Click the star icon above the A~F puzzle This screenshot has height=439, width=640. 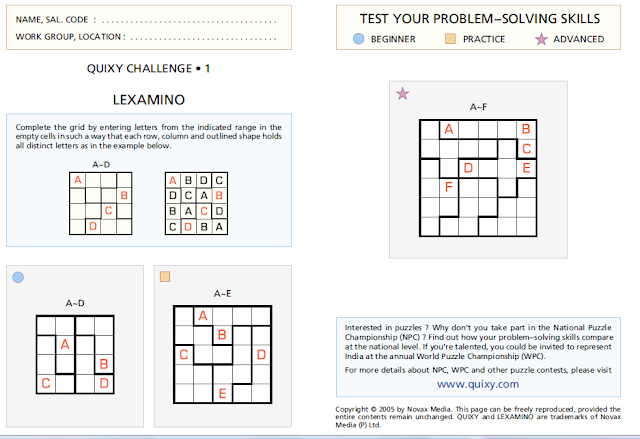[x=402, y=94]
